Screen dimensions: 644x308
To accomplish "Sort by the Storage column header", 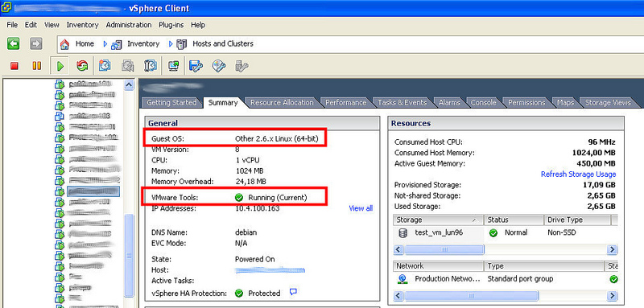I will [x=438, y=220].
